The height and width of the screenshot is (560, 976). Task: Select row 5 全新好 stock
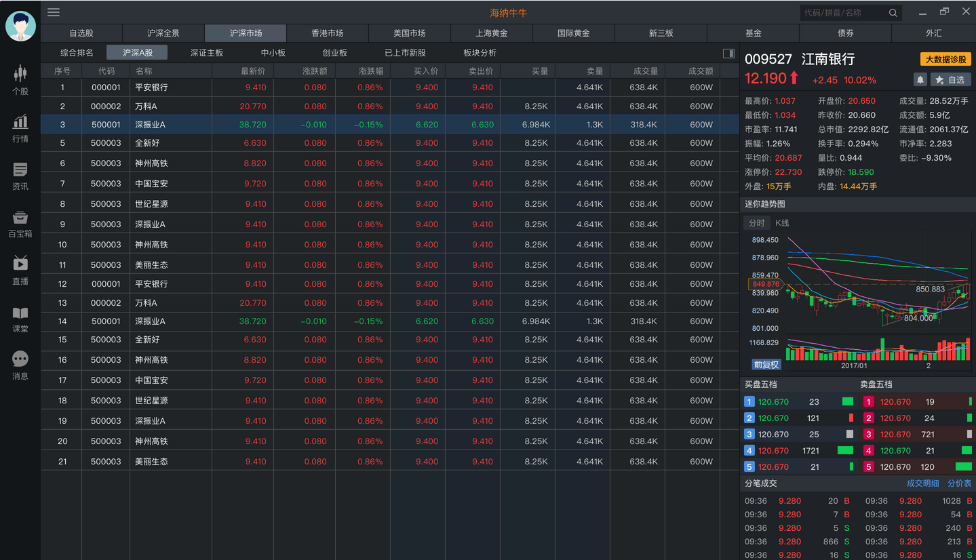(390, 143)
